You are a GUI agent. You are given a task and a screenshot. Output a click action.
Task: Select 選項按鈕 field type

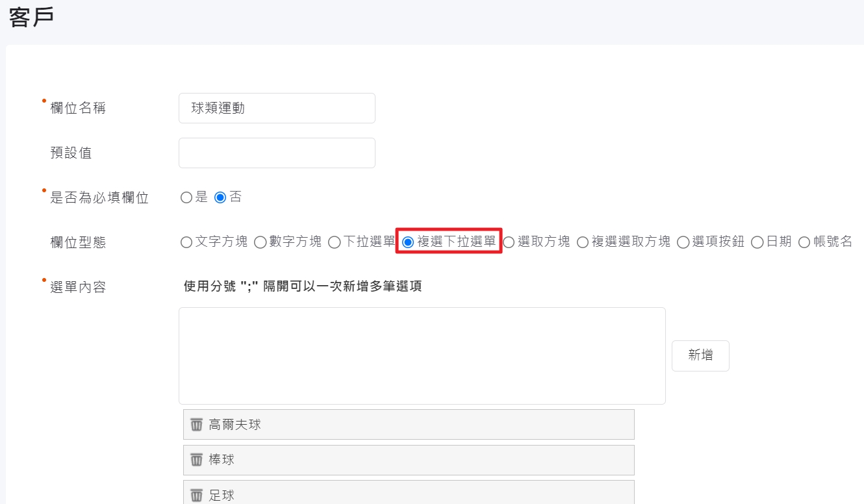683,242
